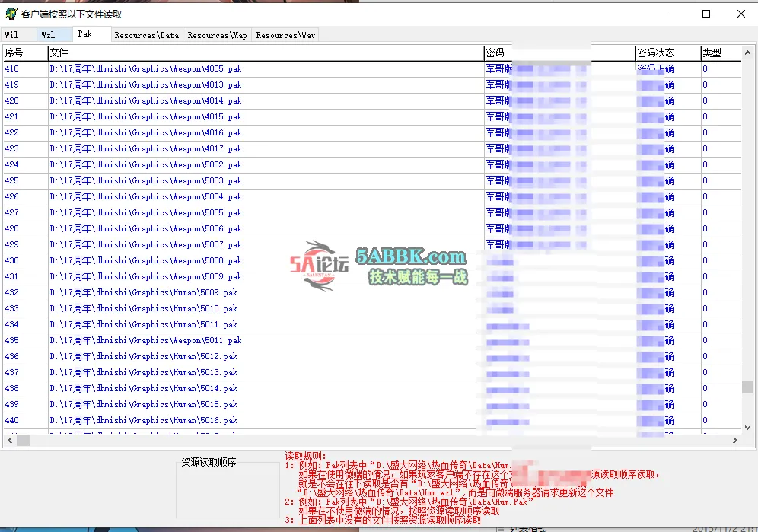Select row Weapon\5003.pak

coord(372,180)
